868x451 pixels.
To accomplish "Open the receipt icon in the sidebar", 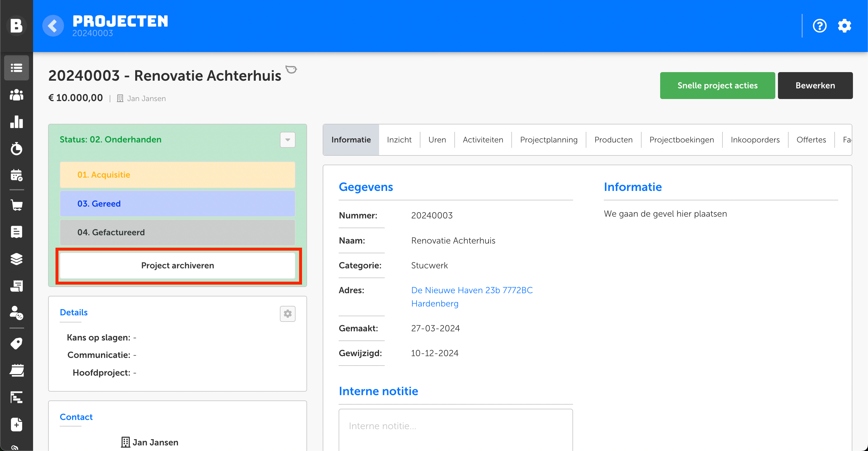I will [x=17, y=286].
